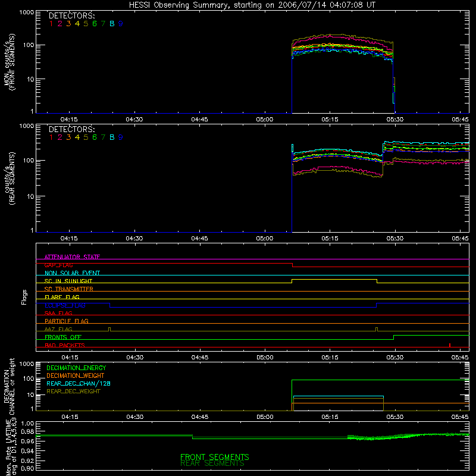Viewport: 476px width, 476px height.
Task: Click the 0.98 livetime axis value
Action: [x=27, y=432]
